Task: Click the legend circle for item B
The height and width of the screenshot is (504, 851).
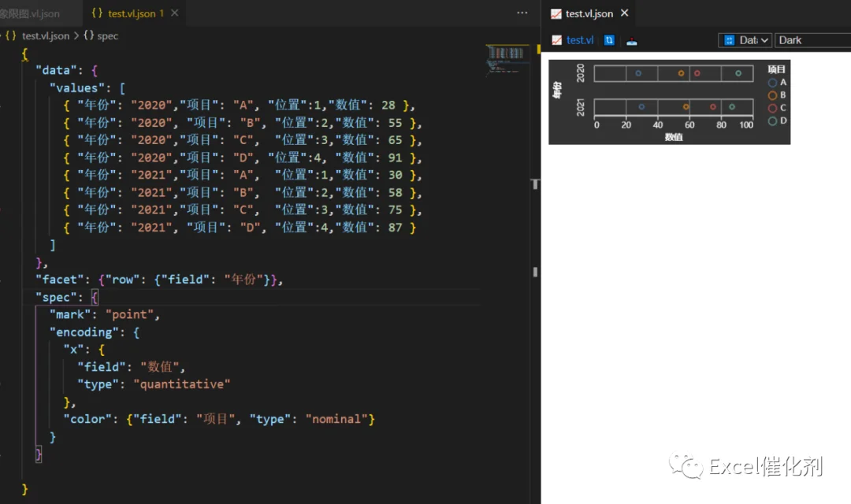Action: pyautogui.click(x=772, y=95)
